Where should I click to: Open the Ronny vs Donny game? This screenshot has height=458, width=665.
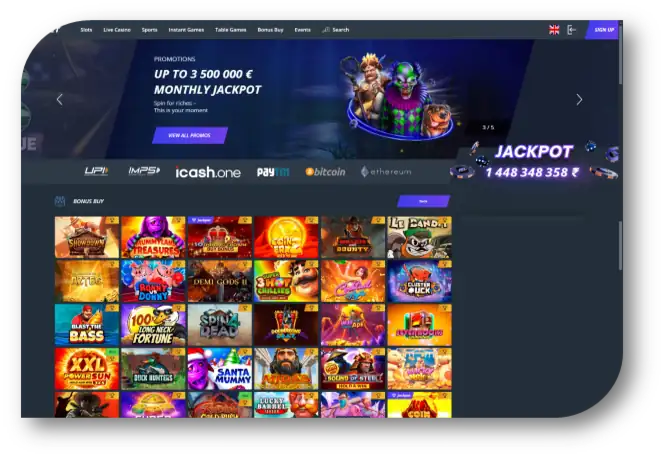click(x=153, y=281)
